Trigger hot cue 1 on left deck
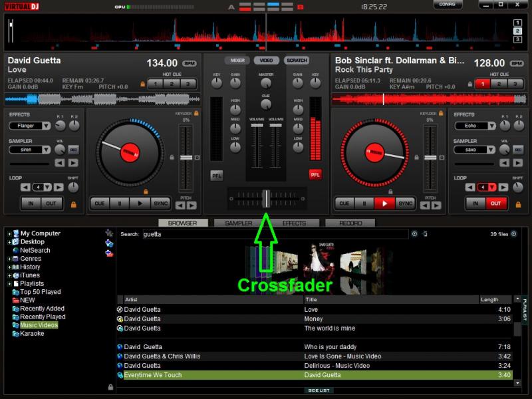The height and width of the screenshot is (399, 532). 156,84
